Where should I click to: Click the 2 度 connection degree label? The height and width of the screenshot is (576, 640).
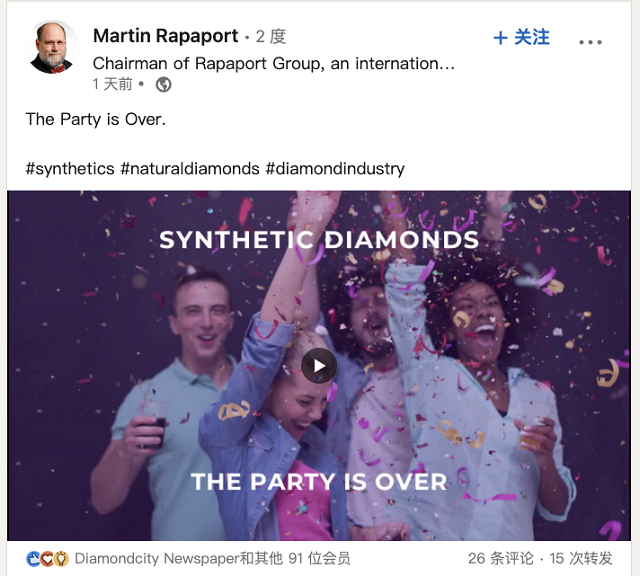[x=271, y=37]
